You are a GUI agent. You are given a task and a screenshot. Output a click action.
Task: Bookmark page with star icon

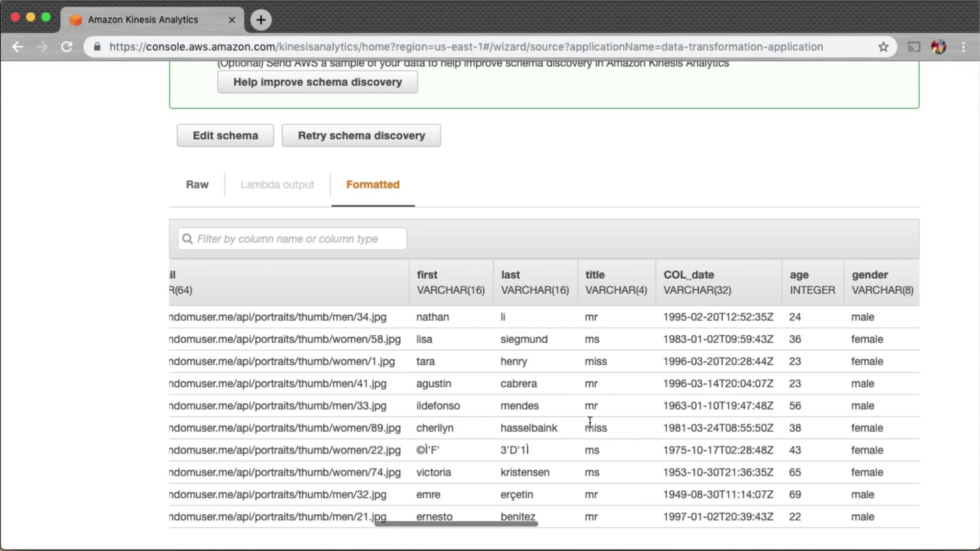tap(884, 47)
